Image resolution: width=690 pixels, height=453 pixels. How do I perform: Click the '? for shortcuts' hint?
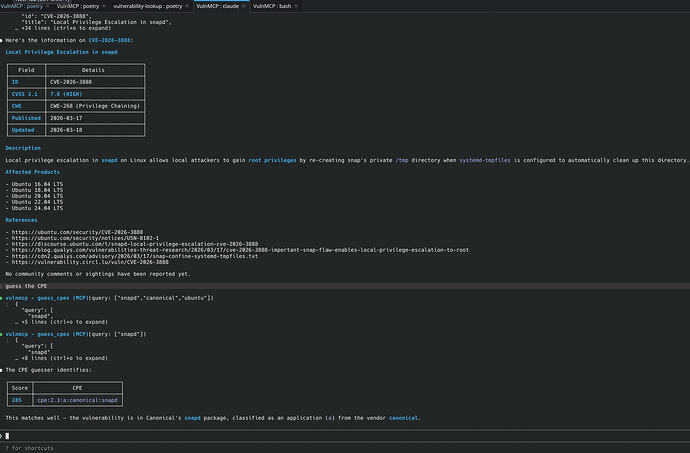(30, 448)
